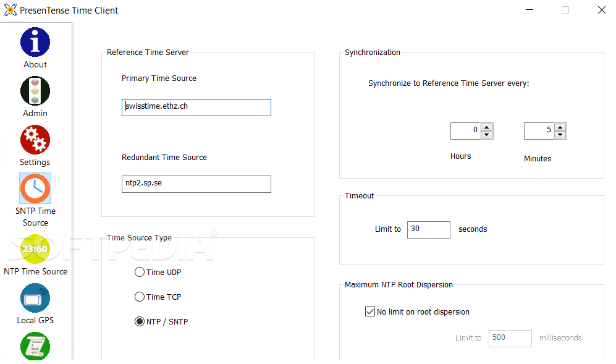Viewport: 616px width, 364px height.
Task: Open the Admin traffic light icon
Action: pos(35,91)
